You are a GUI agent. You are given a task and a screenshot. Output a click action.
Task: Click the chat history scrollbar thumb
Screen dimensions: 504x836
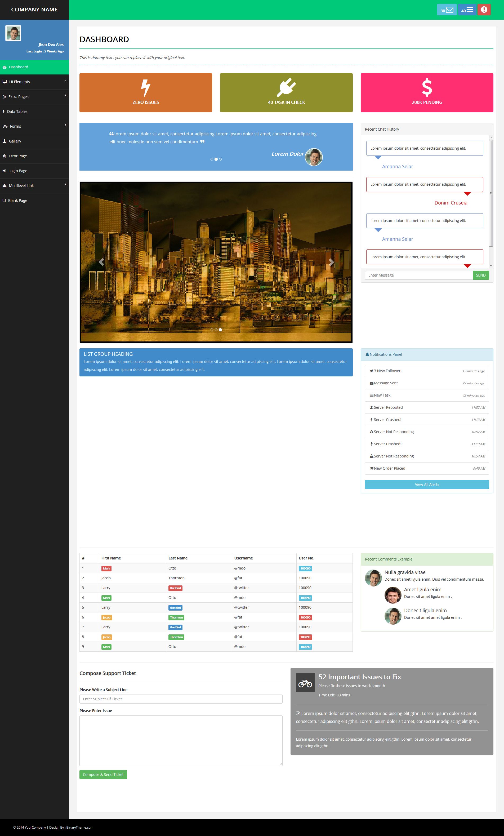point(491,193)
